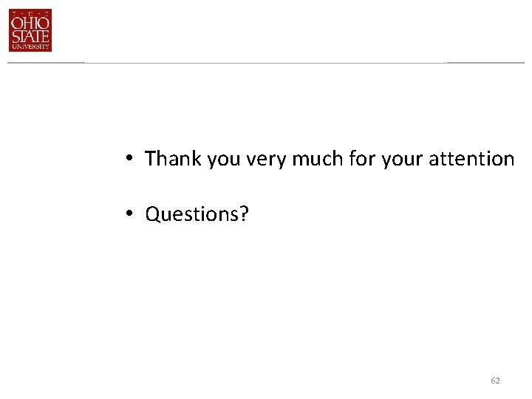Click the bullet before Thank you line
The height and width of the screenshot is (399, 532).
click(x=129, y=158)
